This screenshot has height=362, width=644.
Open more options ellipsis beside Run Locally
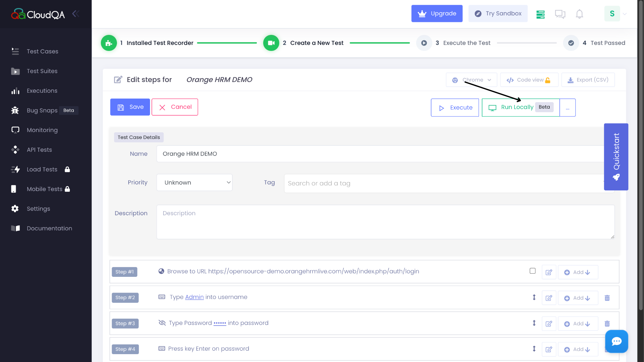[x=568, y=108]
